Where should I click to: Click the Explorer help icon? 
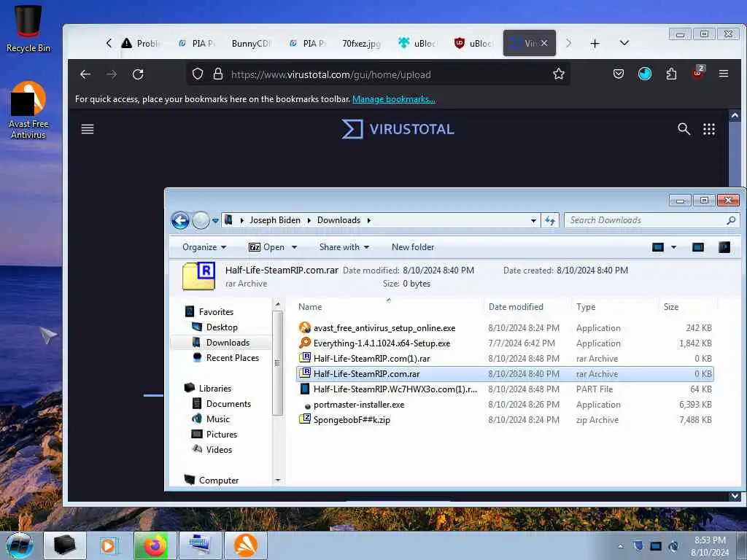724,247
